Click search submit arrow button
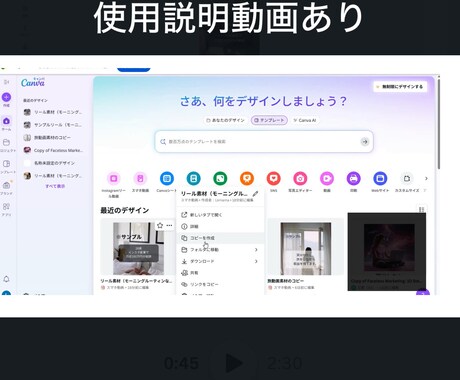 [x=365, y=142]
